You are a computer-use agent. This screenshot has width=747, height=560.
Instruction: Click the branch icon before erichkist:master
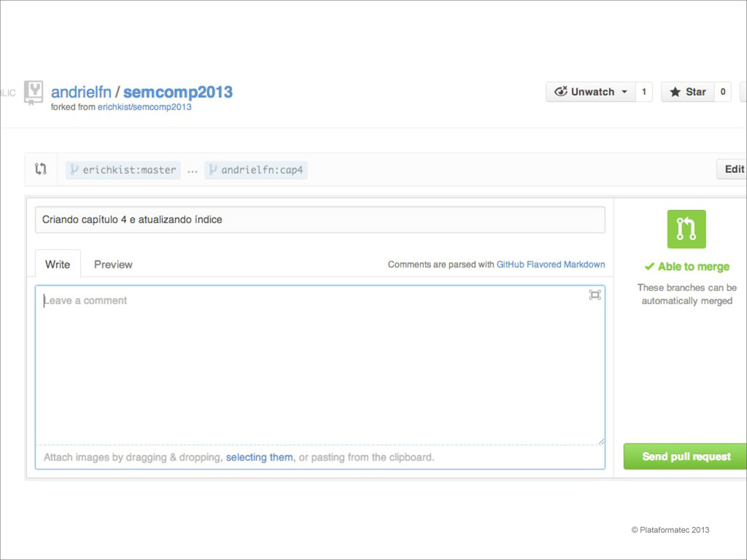(74, 169)
